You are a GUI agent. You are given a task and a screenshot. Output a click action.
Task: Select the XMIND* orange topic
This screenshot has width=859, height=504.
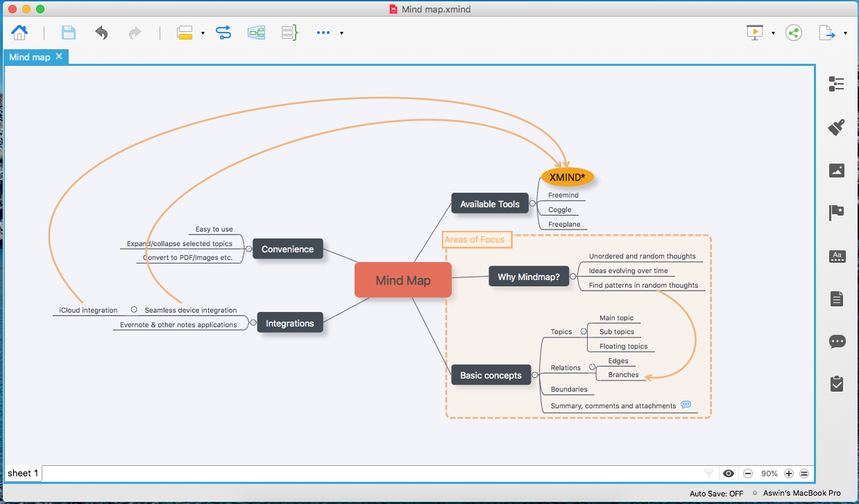pos(568,177)
